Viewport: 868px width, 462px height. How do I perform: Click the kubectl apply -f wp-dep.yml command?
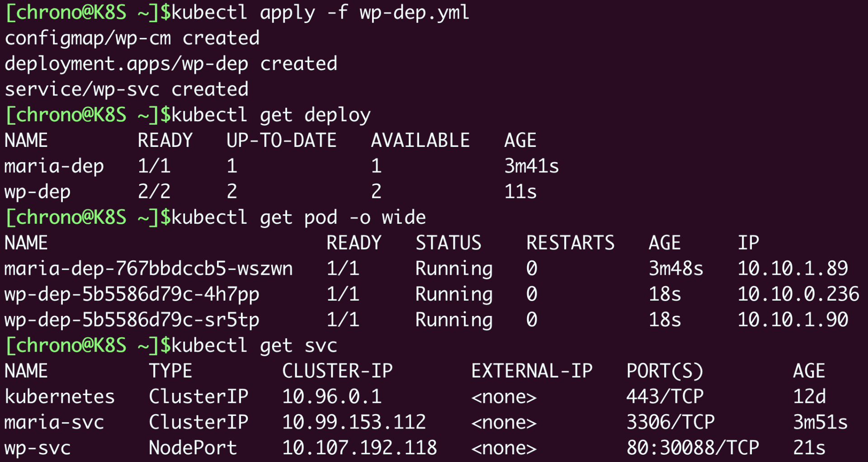click(320, 13)
